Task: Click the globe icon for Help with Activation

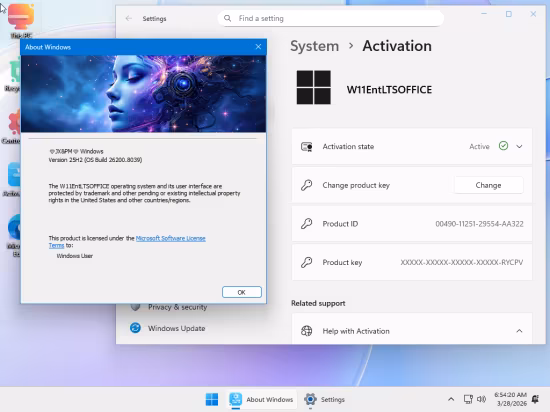Action: tap(307, 331)
